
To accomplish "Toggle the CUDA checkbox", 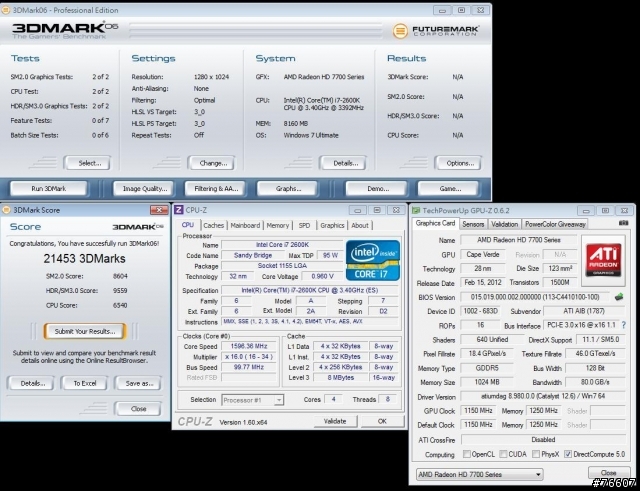I will tap(503, 454).
